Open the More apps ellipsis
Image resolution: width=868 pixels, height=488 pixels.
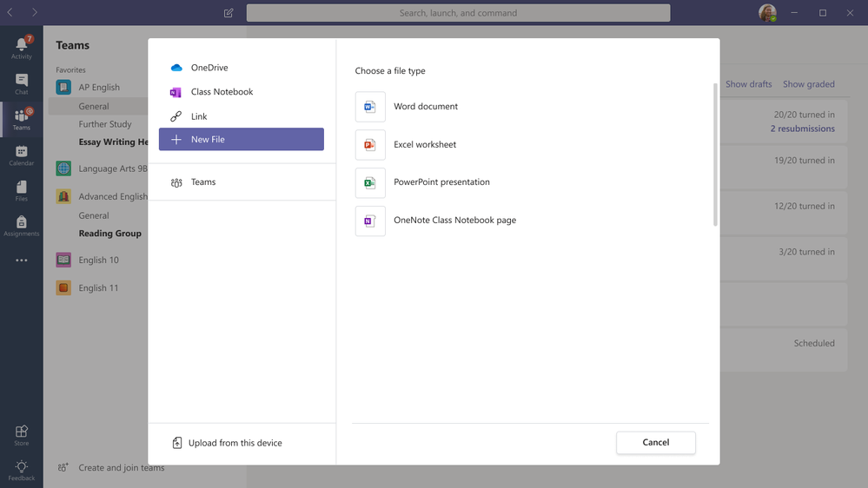pyautogui.click(x=22, y=260)
